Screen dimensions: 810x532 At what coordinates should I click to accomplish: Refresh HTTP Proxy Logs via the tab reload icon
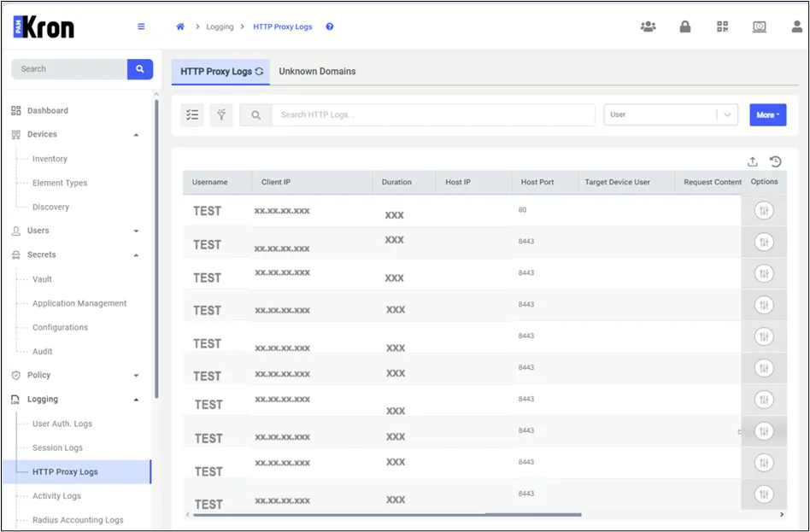click(260, 71)
